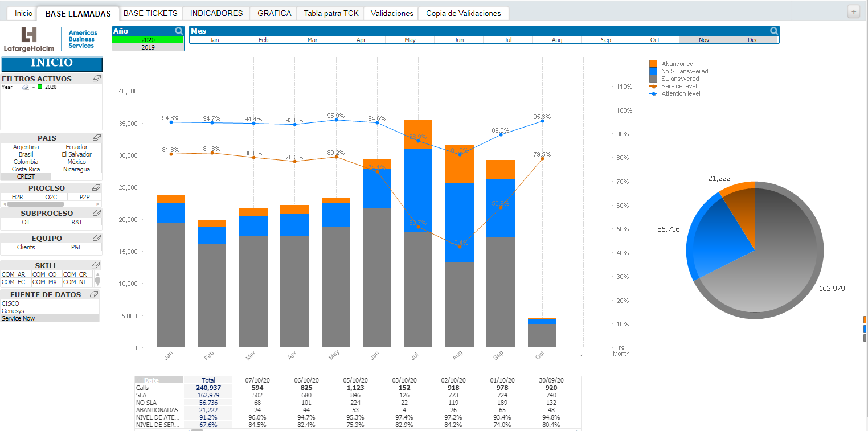Select Aug in the Mes selector

(557, 40)
